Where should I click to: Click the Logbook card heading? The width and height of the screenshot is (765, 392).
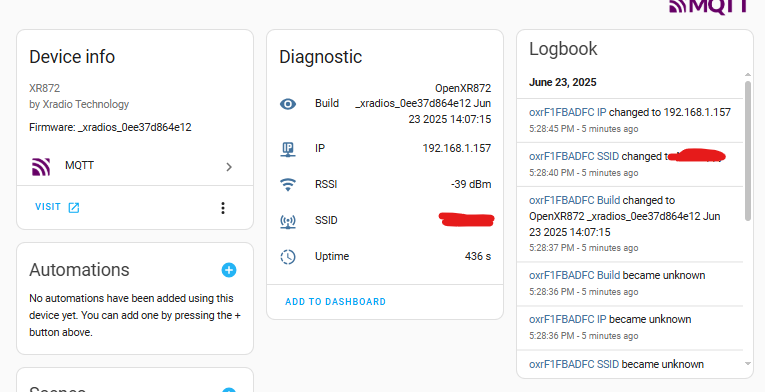tap(563, 49)
